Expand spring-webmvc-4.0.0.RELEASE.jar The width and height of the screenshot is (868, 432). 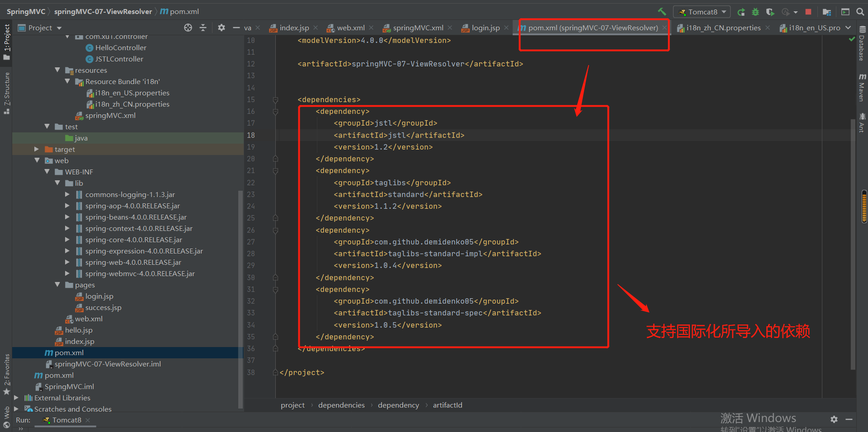(67, 273)
